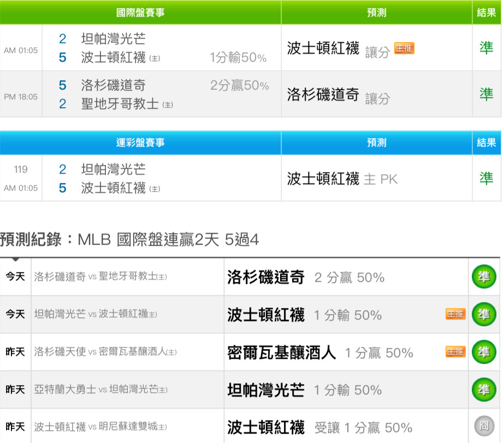Click the score 2 beside 坦帕灣光芒 in 國際盤 table

63,39
